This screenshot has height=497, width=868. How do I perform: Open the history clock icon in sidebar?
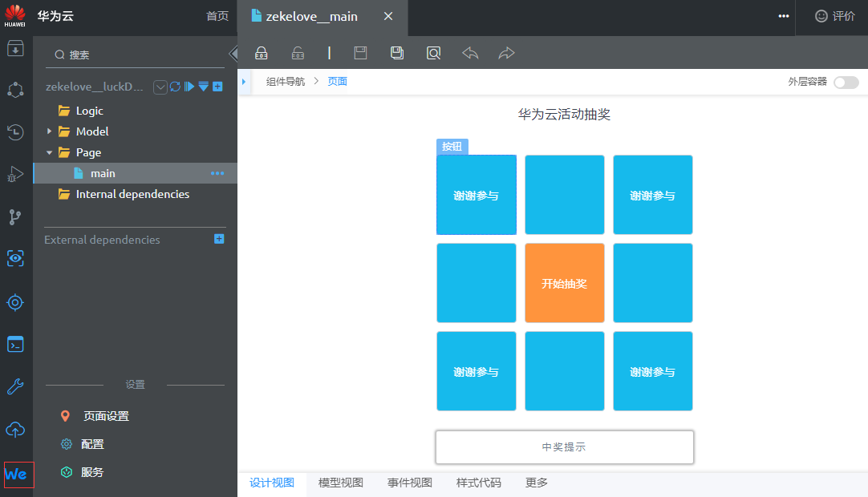pyautogui.click(x=15, y=131)
